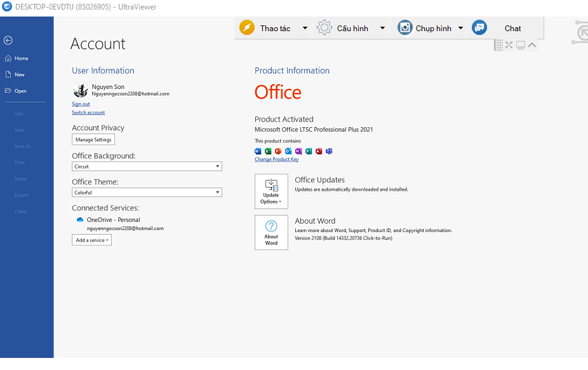588x370 pixels.
Task: Click the About Word button
Action: pos(271,232)
